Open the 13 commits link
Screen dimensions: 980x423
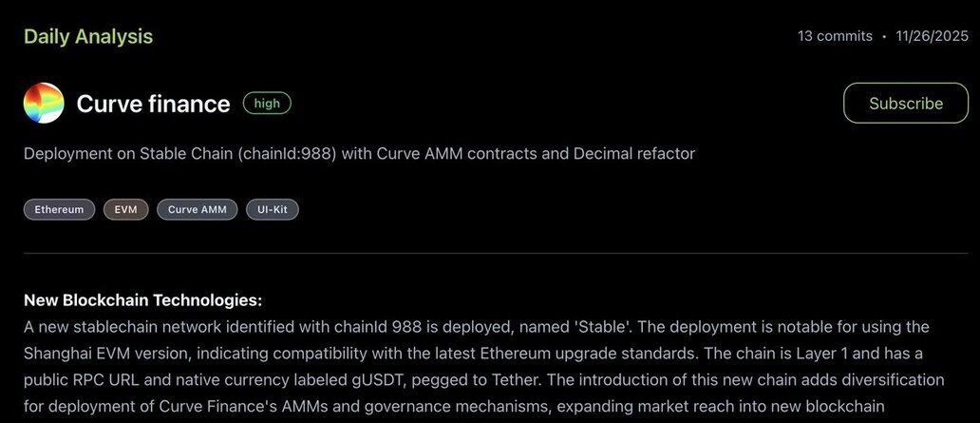point(835,36)
